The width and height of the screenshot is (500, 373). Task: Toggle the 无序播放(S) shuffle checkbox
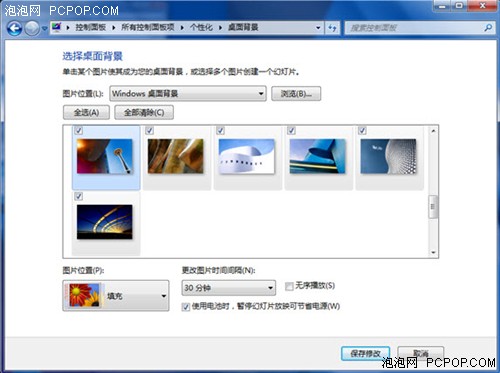tap(289, 286)
